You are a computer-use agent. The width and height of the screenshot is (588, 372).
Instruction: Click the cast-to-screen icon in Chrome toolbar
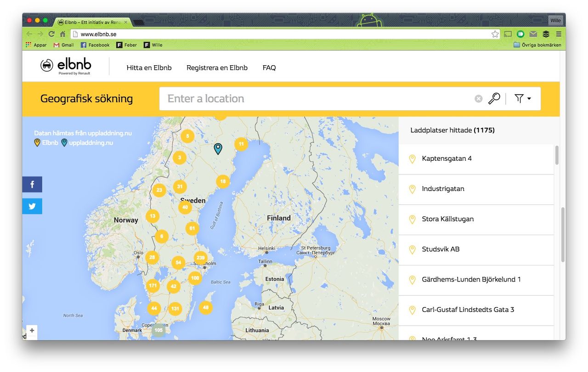[508, 34]
